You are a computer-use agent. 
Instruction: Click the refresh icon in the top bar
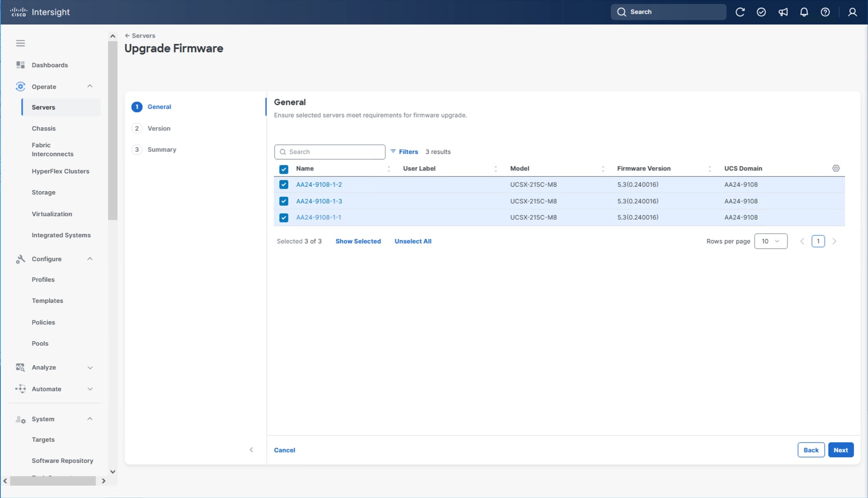click(740, 12)
